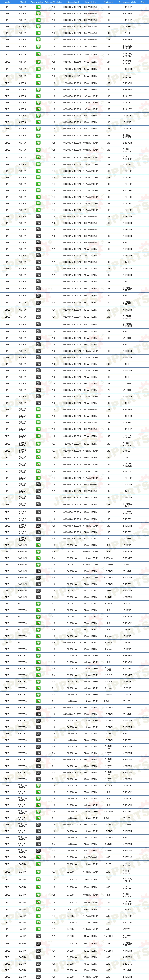149x980 pixels.
Task: Click the Rodzaj paliwa column header
Action: 37,2
